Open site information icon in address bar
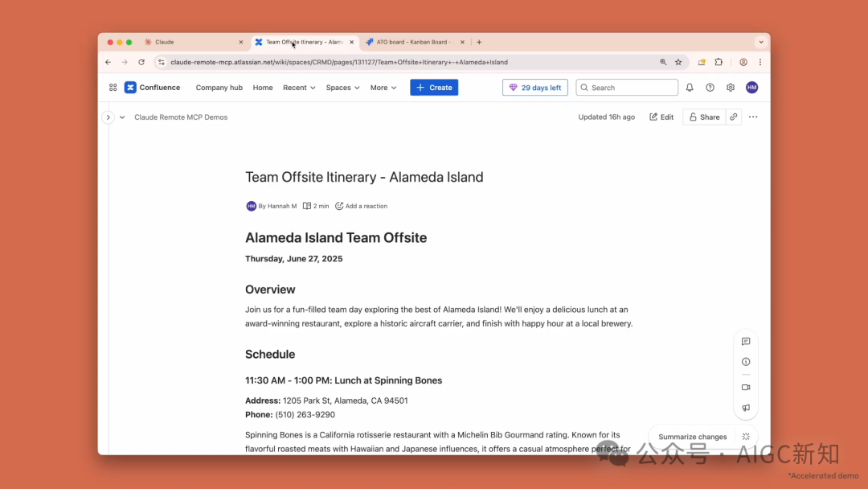The height and width of the screenshot is (489, 868). (161, 62)
